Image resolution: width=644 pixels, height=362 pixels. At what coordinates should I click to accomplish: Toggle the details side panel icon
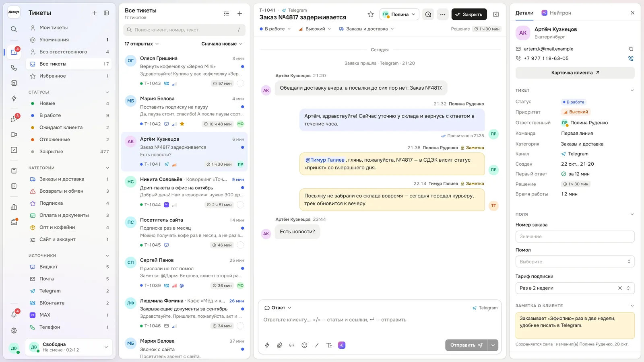pyautogui.click(x=496, y=14)
